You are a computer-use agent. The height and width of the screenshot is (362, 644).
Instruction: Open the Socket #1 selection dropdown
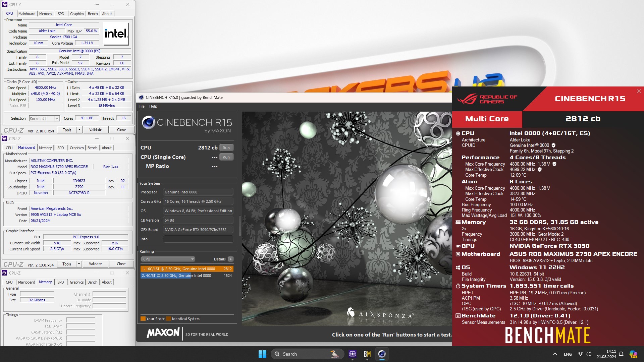coord(44,119)
